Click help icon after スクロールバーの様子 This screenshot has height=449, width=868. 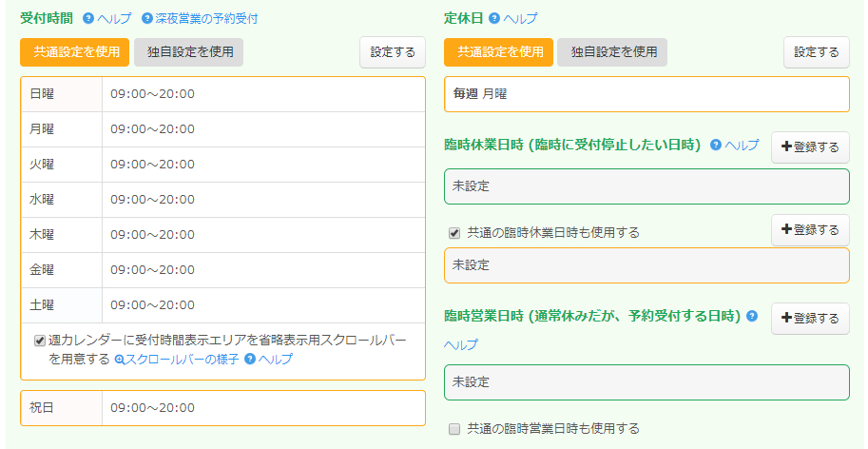pos(250,360)
